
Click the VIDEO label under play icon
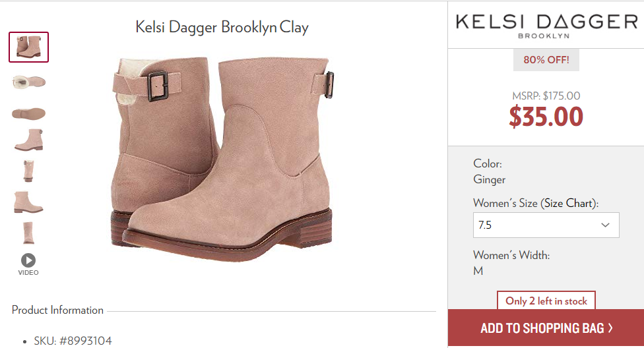pos(28,273)
